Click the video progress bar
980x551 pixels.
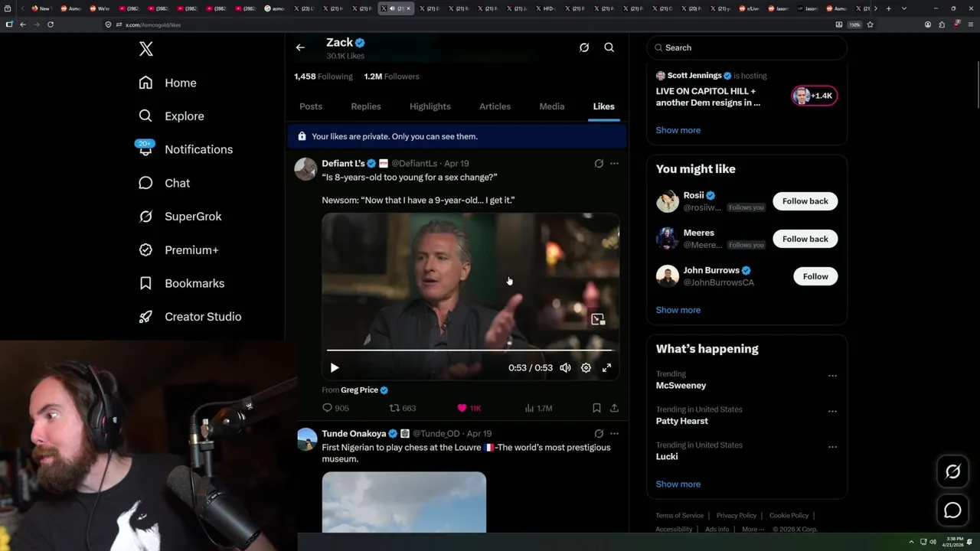coord(470,350)
